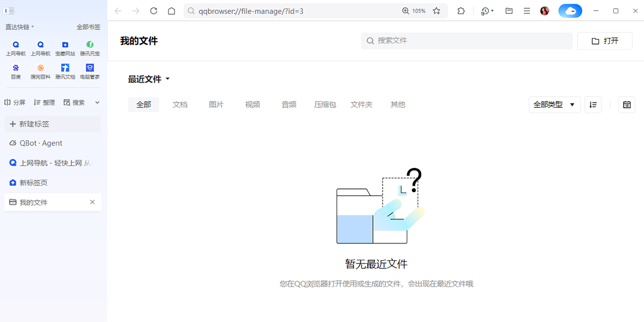The width and height of the screenshot is (644, 322).
Task: Open the 腾讯文档 shortcut
Action: tap(65, 71)
